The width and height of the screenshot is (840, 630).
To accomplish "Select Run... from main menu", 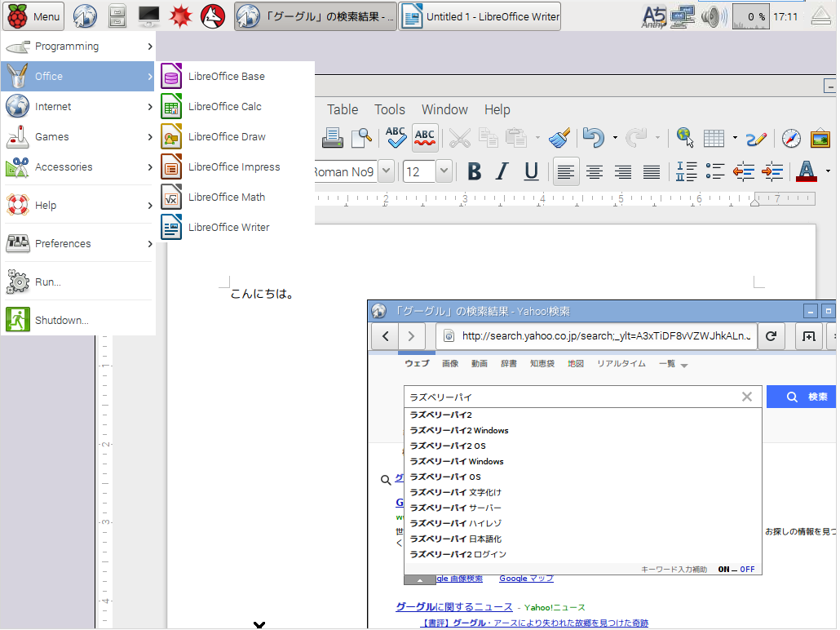I will pyautogui.click(x=79, y=282).
